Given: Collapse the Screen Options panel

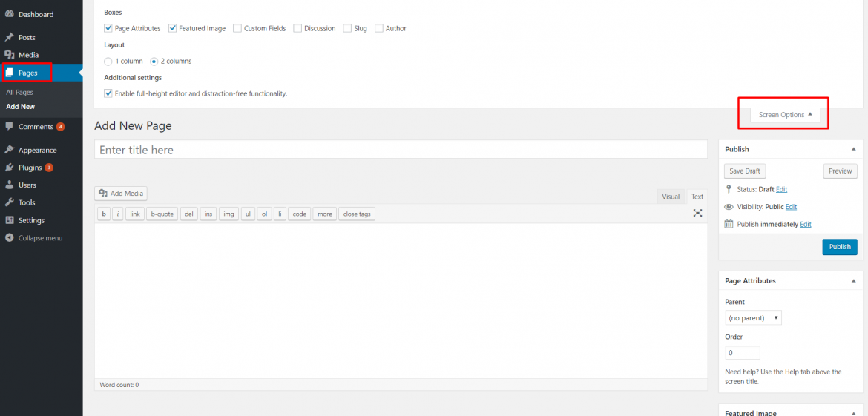Looking at the screenshot, I should tap(785, 115).
